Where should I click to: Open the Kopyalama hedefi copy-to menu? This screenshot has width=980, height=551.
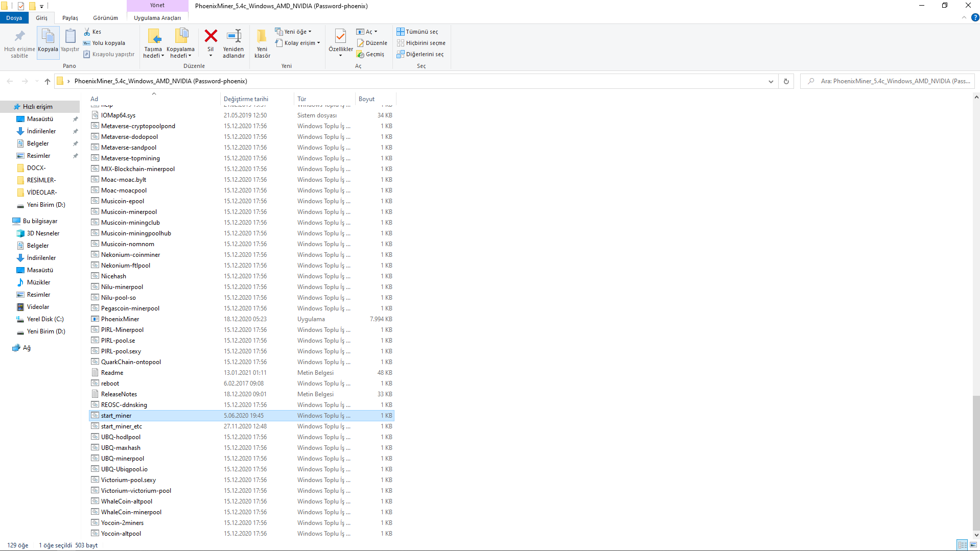180,43
